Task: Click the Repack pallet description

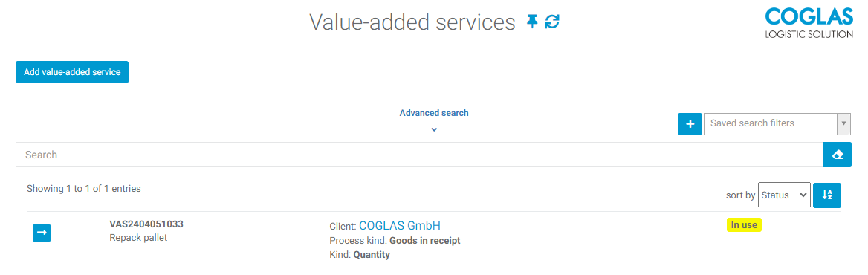Action: 138,238
